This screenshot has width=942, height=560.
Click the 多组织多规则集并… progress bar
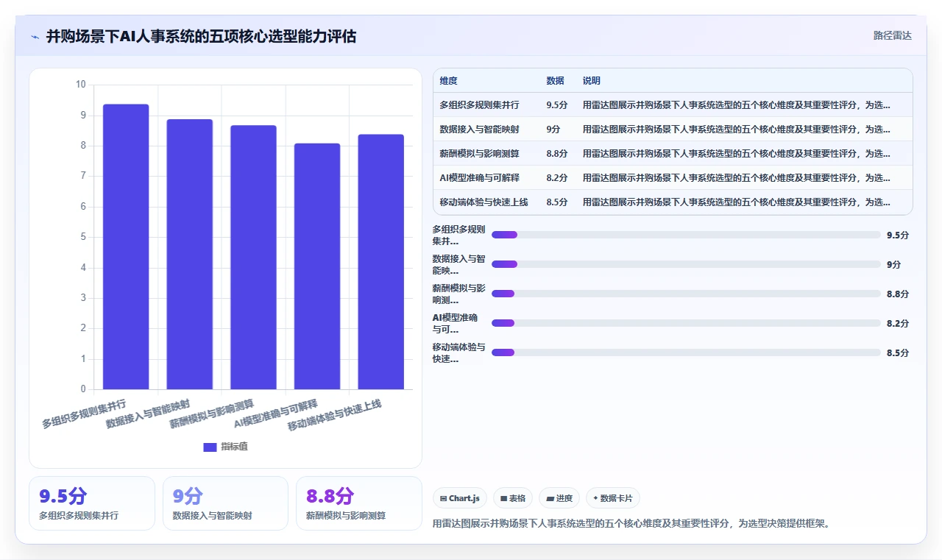(x=686, y=235)
